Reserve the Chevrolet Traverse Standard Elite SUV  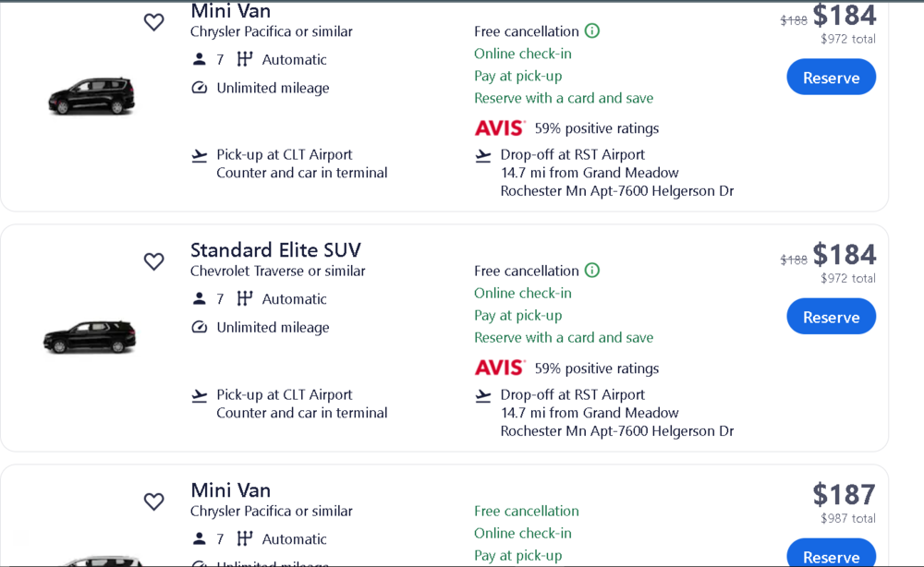pyautogui.click(x=831, y=317)
